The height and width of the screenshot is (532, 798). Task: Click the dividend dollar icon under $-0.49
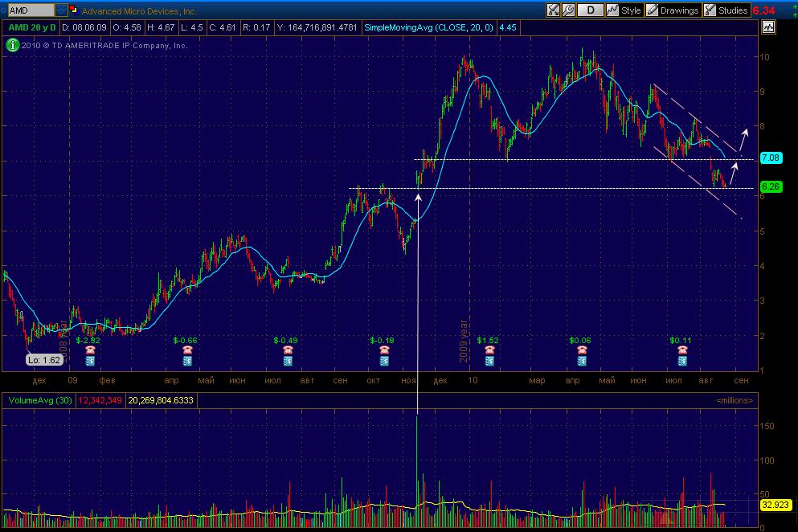point(288,361)
